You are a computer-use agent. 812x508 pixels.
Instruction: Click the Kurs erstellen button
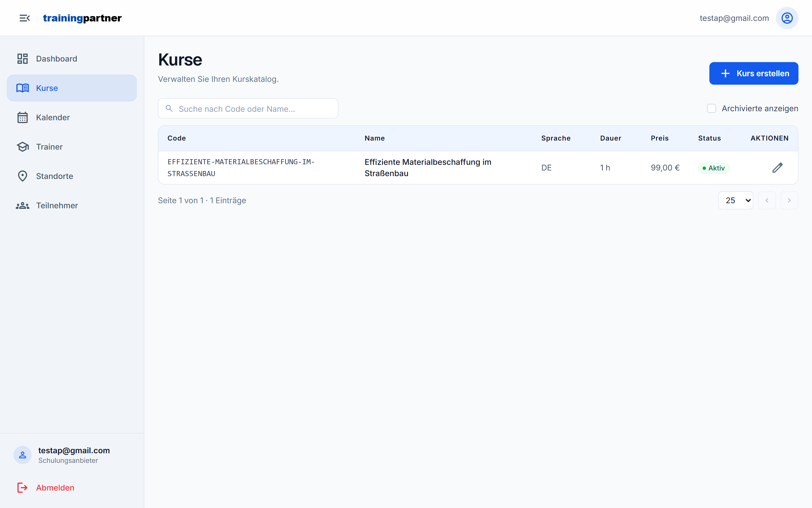point(754,73)
